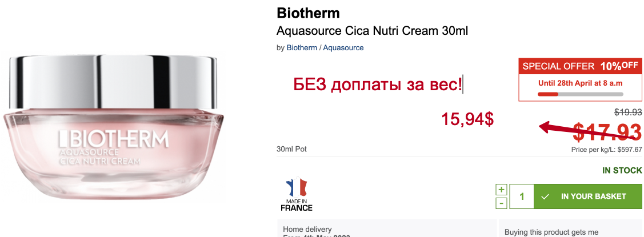Image resolution: width=644 pixels, height=237 pixels.
Task: Click the checkmark icon in basket button
Action: coord(545,196)
